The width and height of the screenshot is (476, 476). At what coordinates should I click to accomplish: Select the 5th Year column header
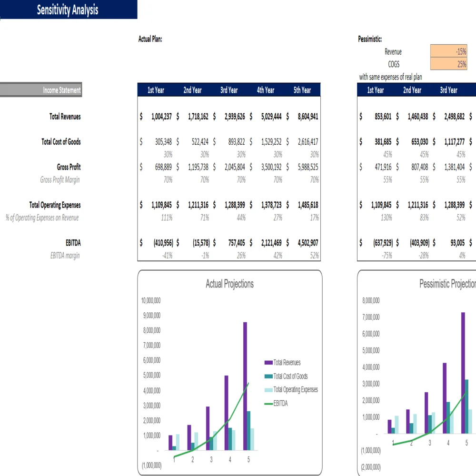coord(303,90)
